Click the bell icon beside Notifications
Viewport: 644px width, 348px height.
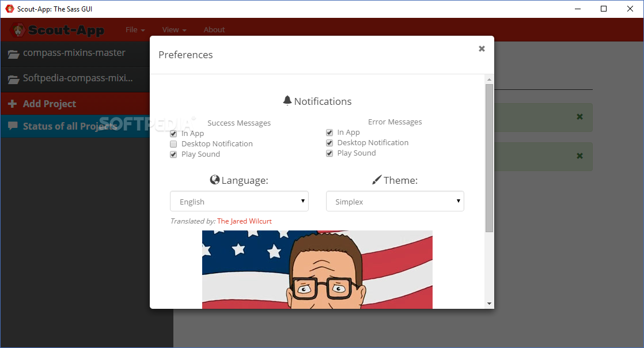point(287,101)
